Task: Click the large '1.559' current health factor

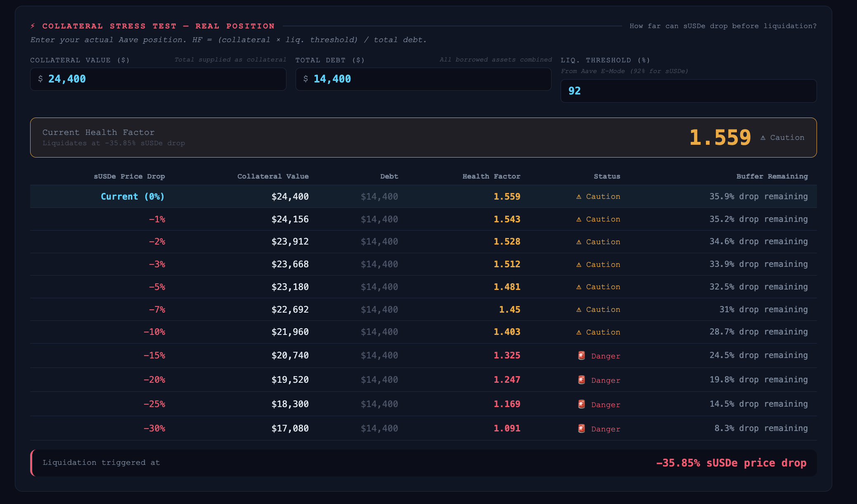Action: pyautogui.click(x=720, y=138)
